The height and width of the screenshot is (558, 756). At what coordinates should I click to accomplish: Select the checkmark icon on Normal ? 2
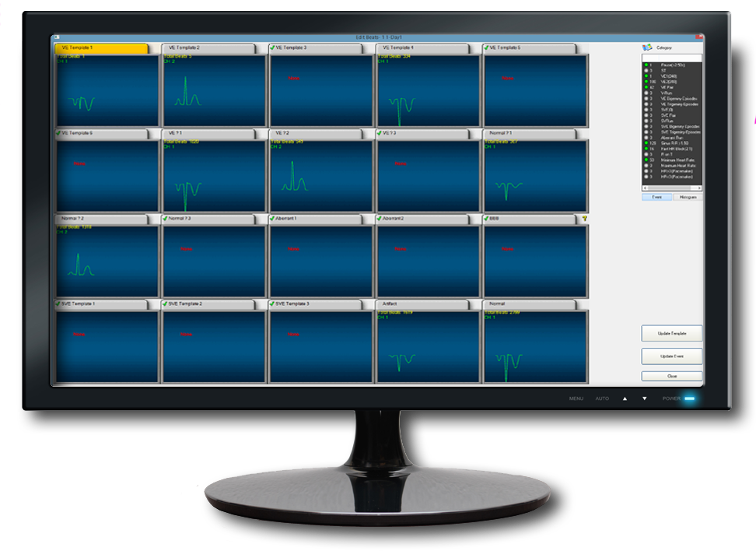point(61,219)
